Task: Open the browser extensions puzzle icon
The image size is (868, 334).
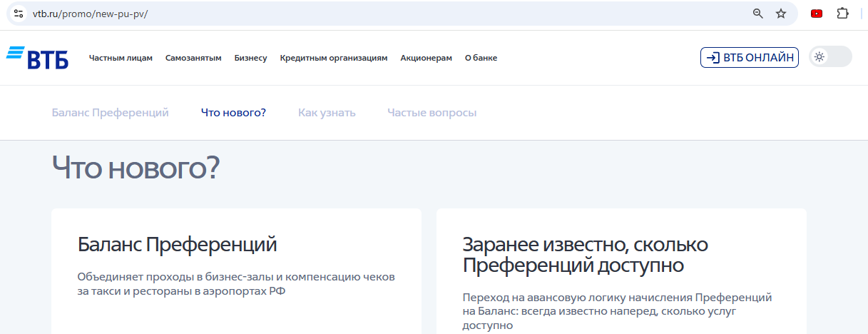Action: pos(842,14)
